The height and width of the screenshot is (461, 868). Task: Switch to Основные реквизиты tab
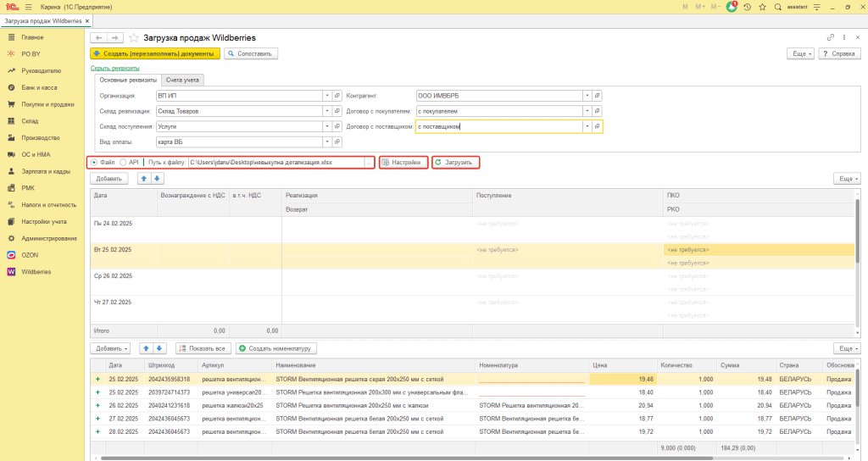tap(128, 81)
